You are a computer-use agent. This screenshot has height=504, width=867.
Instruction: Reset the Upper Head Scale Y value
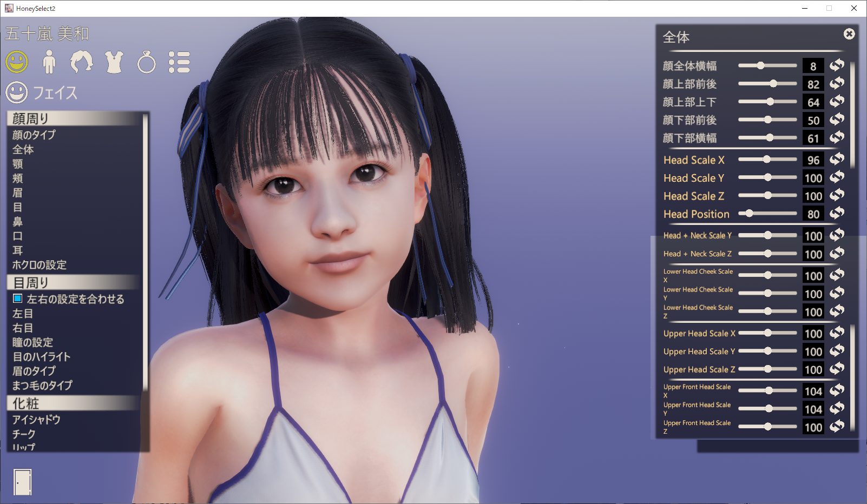(837, 351)
